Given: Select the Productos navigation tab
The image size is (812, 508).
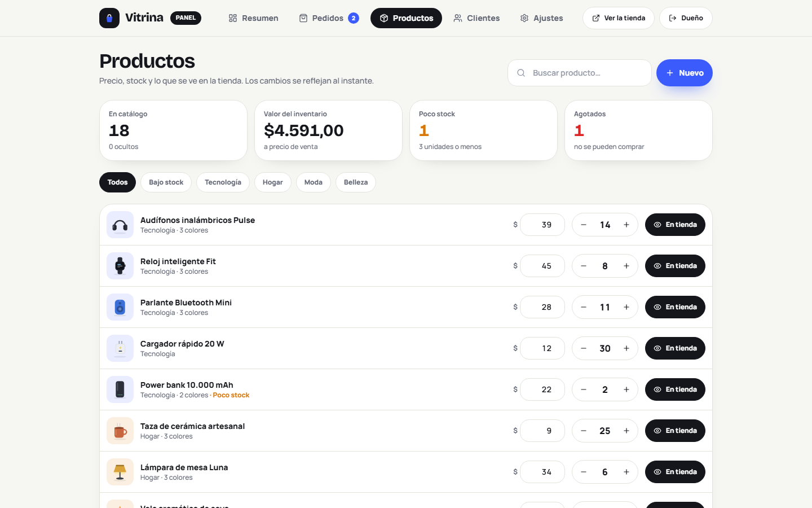Looking at the screenshot, I should pos(406,18).
